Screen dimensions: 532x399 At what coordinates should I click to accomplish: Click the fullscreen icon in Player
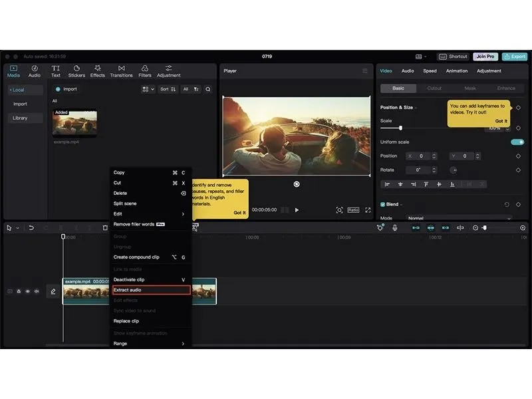tap(368, 210)
